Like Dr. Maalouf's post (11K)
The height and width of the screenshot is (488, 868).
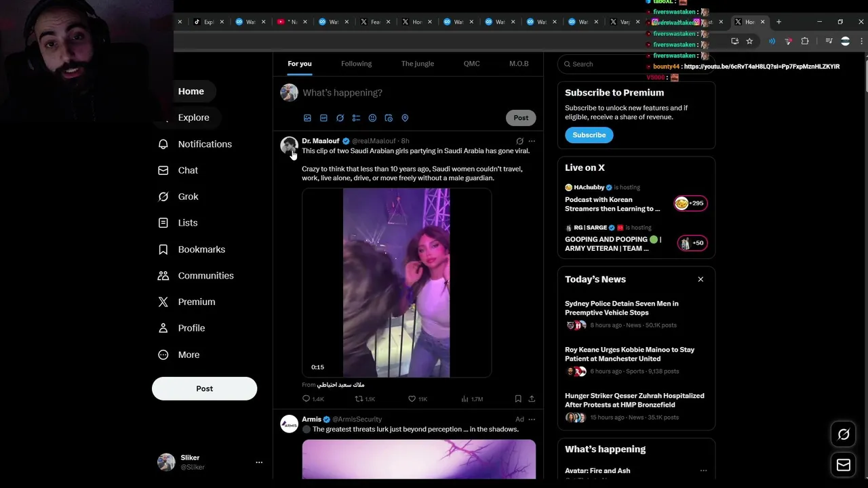pyautogui.click(x=417, y=399)
